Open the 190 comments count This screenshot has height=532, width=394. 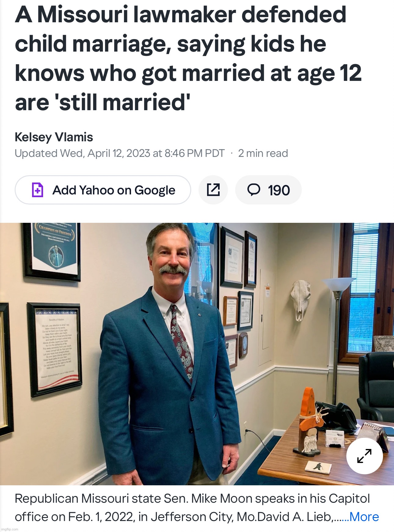(279, 190)
